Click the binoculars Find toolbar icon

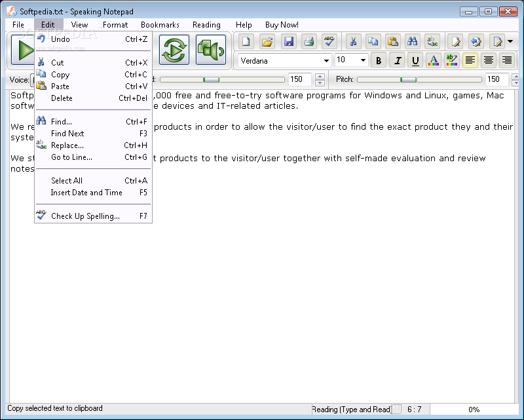tap(413, 41)
